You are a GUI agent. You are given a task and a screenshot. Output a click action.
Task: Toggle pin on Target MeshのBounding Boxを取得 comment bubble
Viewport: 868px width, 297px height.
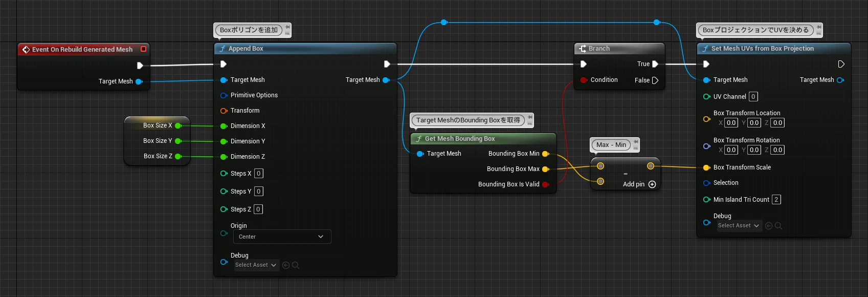(530, 117)
